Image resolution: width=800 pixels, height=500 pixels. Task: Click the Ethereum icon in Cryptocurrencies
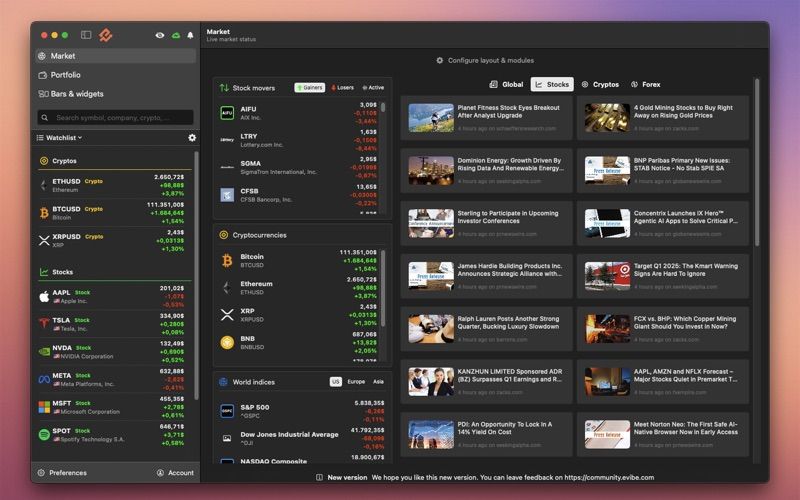227,288
